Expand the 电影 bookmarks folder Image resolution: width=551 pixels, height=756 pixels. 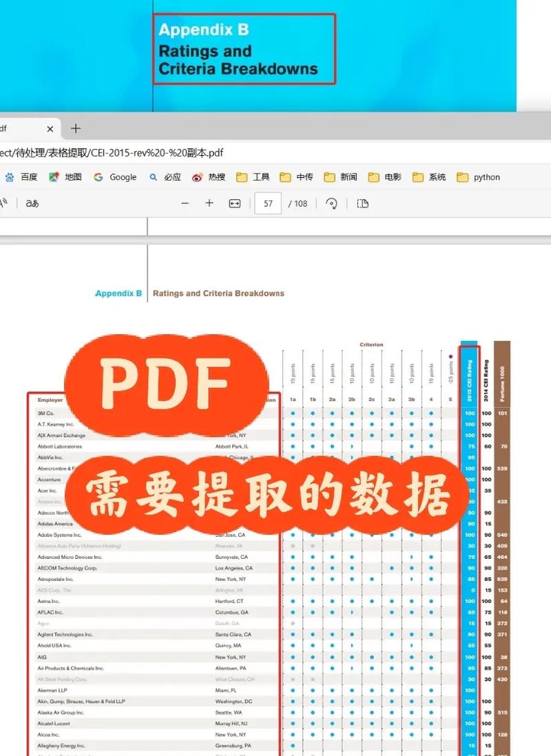click(x=385, y=177)
